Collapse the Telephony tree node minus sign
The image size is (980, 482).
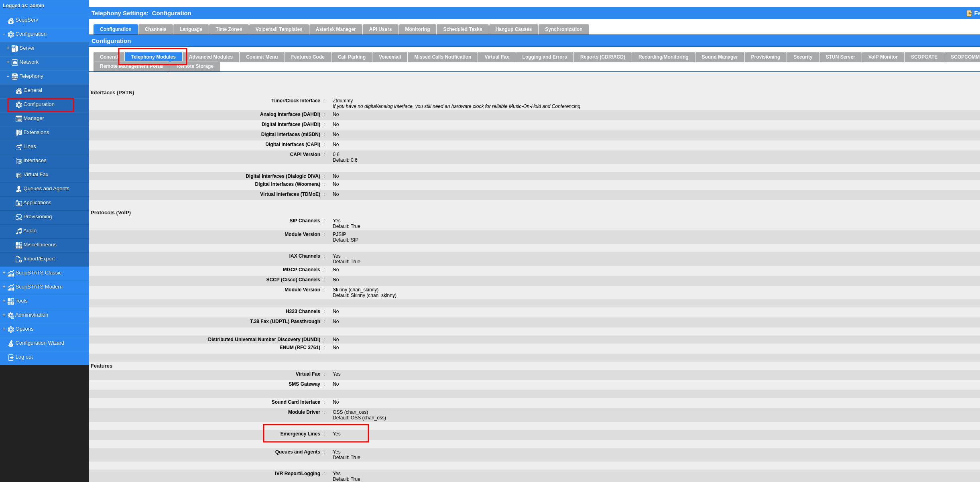(x=8, y=76)
